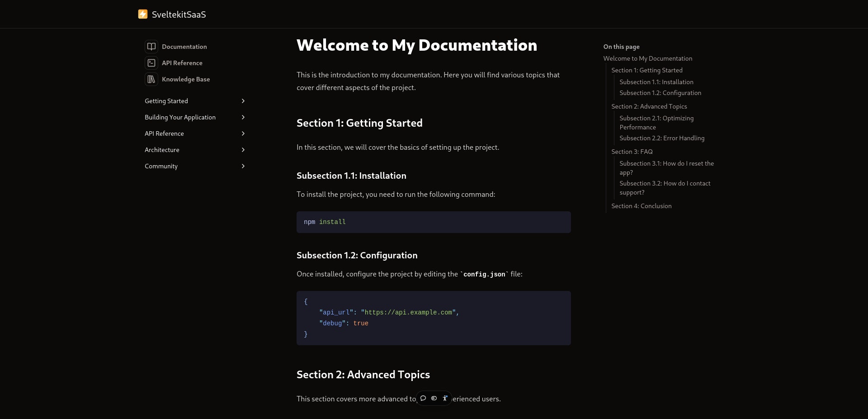
Task: Click the Welcome to My Documentation main heading
Action: tap(417, 45)
